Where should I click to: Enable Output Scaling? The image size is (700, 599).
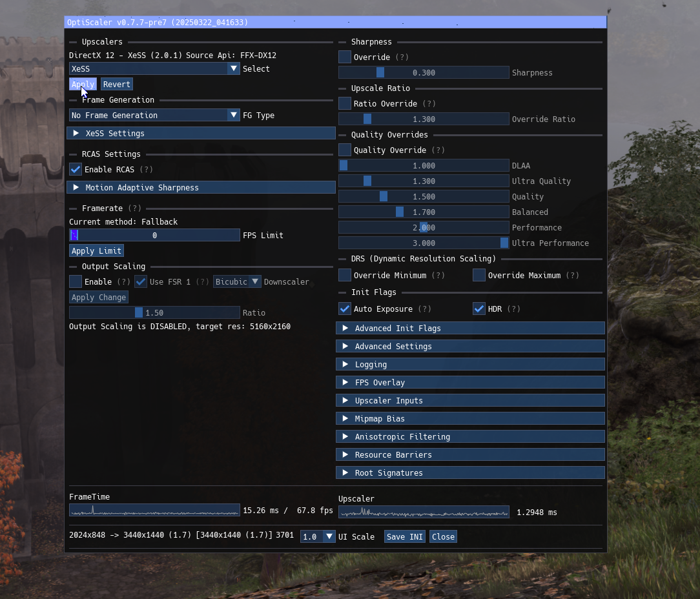[x=75, y=281]
